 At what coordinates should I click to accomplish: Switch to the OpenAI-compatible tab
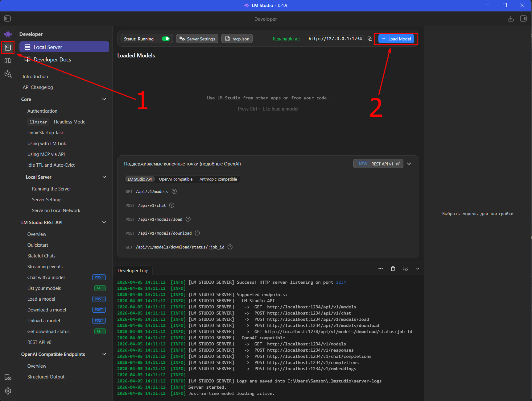175,179
